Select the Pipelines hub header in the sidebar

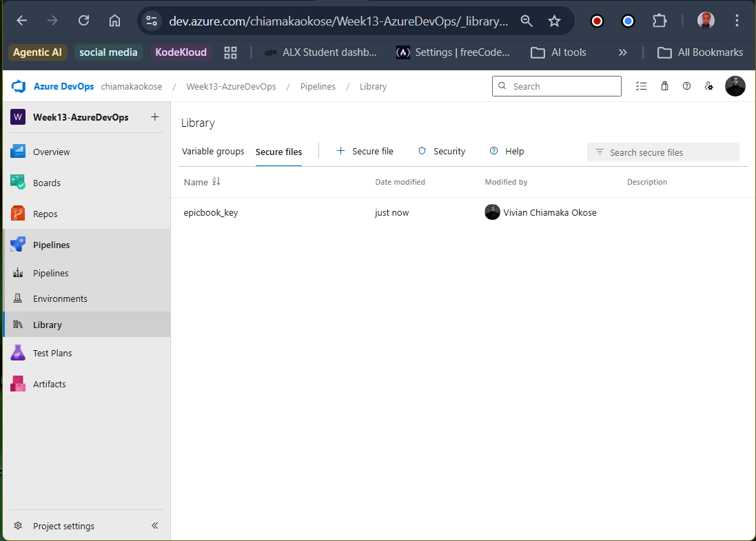tap(87, 245)
